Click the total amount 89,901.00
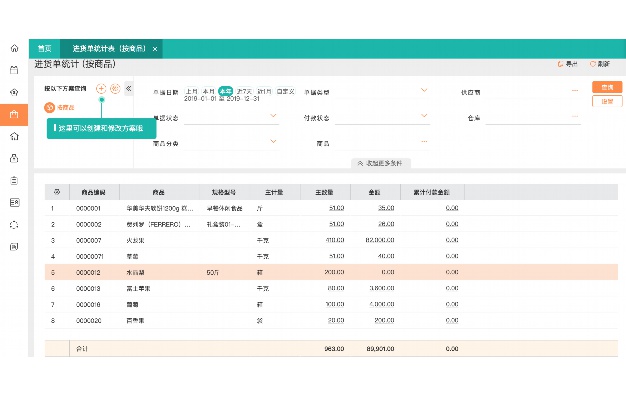 [380, 349]
